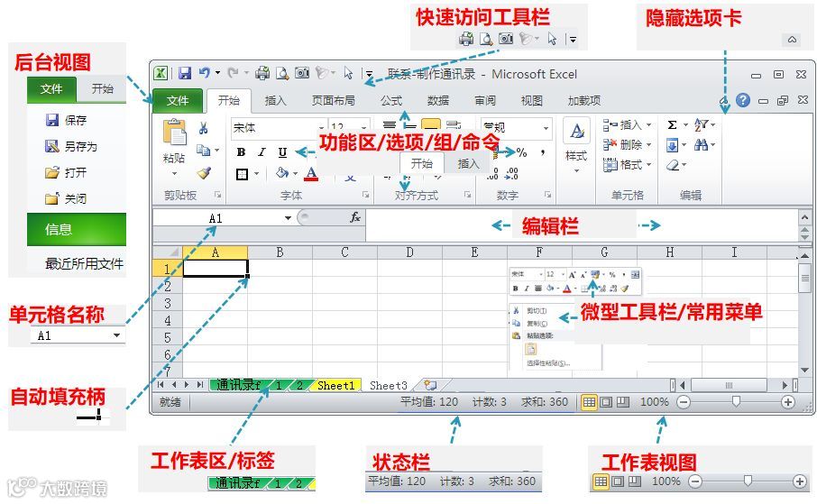Image resolution: width=817 pixels, height=504 pixels.
Task: Click the Undo arrow in Excel title bar
Action: pos(205,73)
